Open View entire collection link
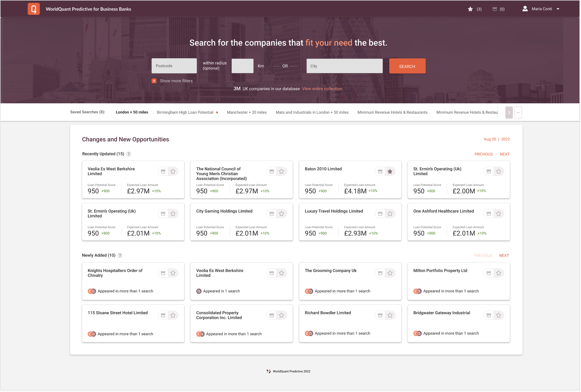581x392 pixels. pos(322,89)
